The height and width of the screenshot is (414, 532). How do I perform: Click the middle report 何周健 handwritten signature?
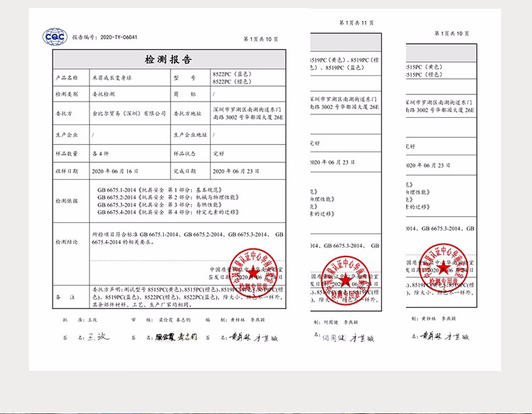(334, 338)
